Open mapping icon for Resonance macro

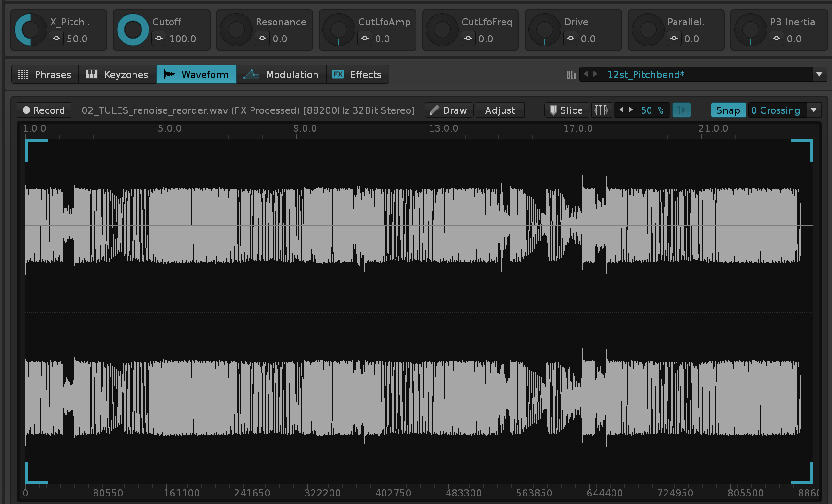point(262,39)
